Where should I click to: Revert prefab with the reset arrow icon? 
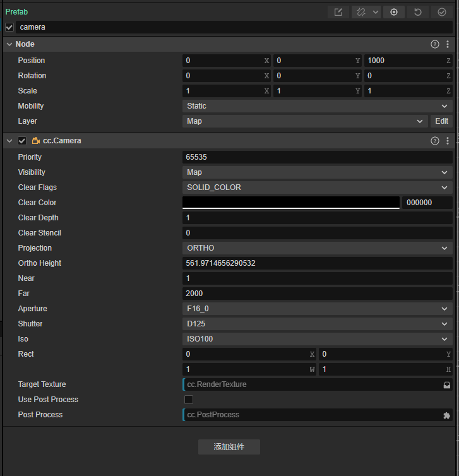click(x=418, y=12)
